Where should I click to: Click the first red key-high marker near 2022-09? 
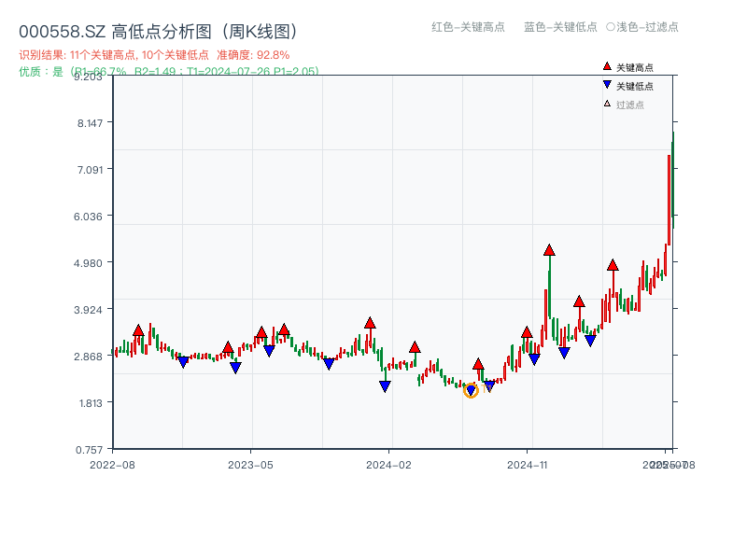(138, 330)
